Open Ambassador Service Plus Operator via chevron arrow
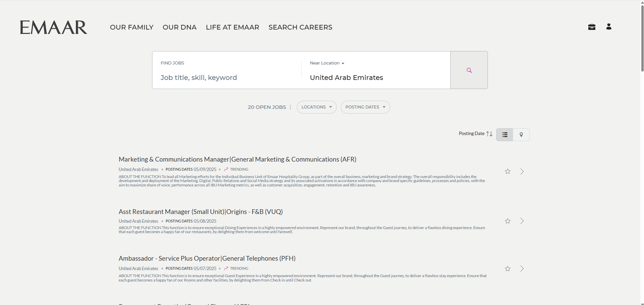The image size is (644, 305). click(522, 269)
